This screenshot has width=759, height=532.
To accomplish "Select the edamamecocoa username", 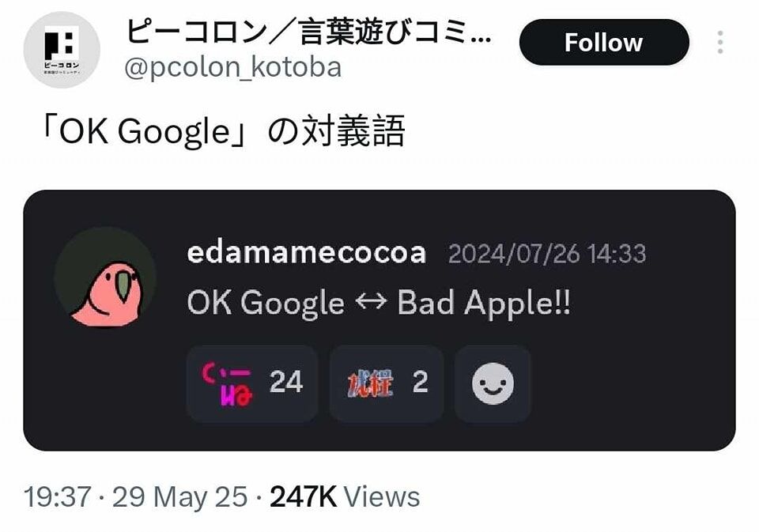I will click(x=307, y=253).
